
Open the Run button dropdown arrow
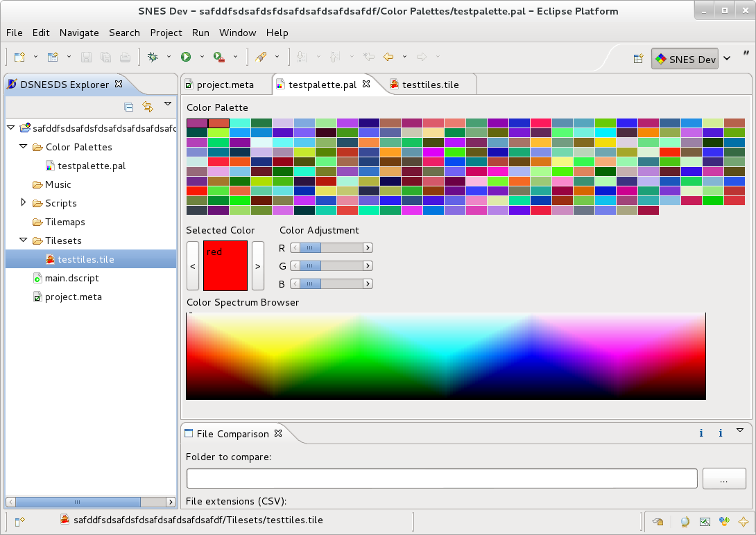[202, 57]
